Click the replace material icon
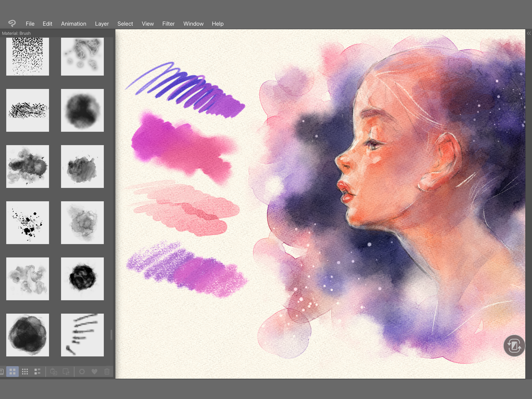The height and width of the screenshot is (399, 532). click(x=66, y=372)
